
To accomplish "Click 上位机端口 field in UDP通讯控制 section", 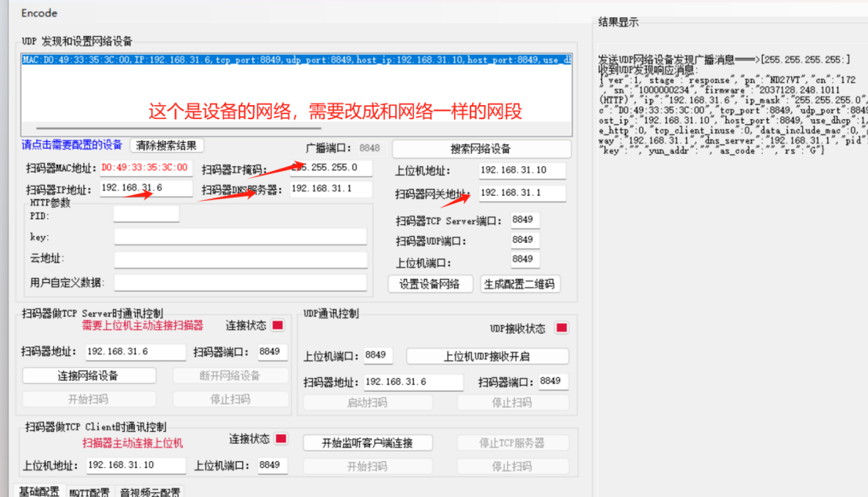I will [x=379, y=355].
